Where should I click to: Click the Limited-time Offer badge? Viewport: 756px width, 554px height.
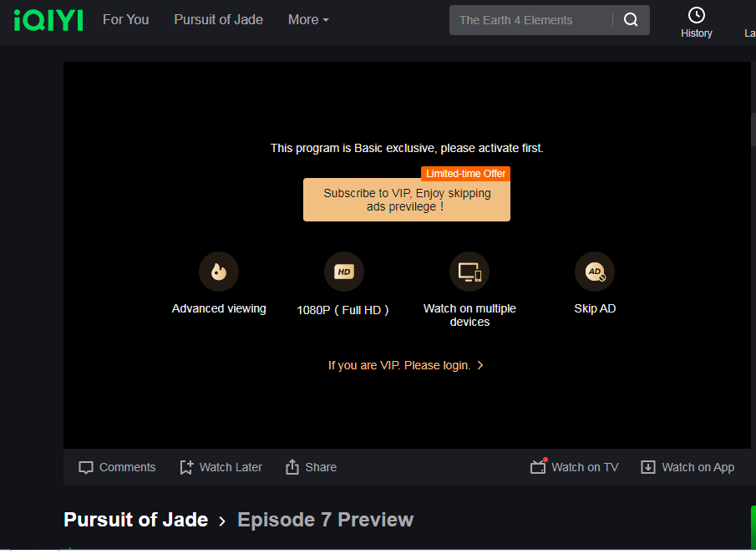tap(465, 174)
